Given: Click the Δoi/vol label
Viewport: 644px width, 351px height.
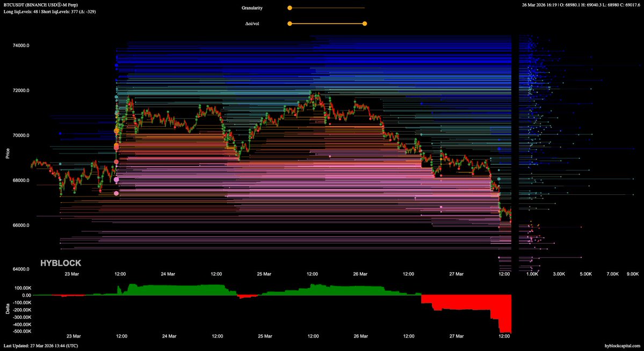Looking at the screenshot, I should click(252, 24).
